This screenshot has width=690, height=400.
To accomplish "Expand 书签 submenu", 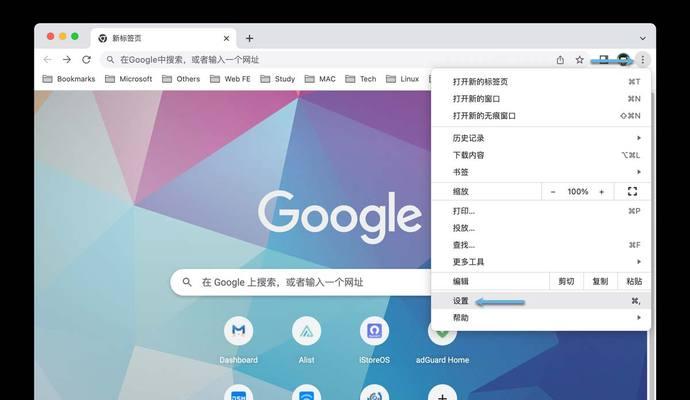I will (541, 172).
